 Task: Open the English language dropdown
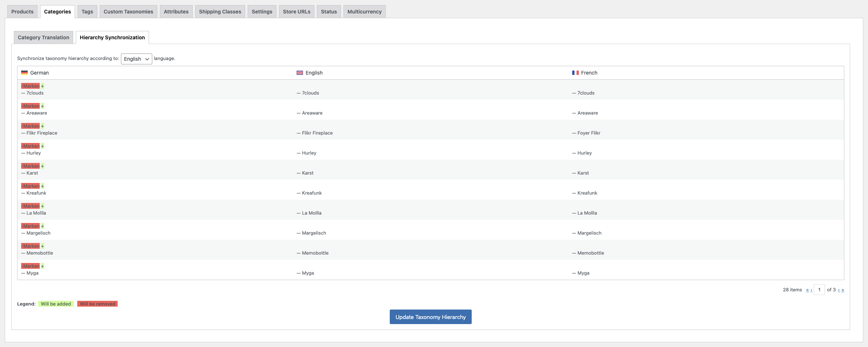(136, 59)
